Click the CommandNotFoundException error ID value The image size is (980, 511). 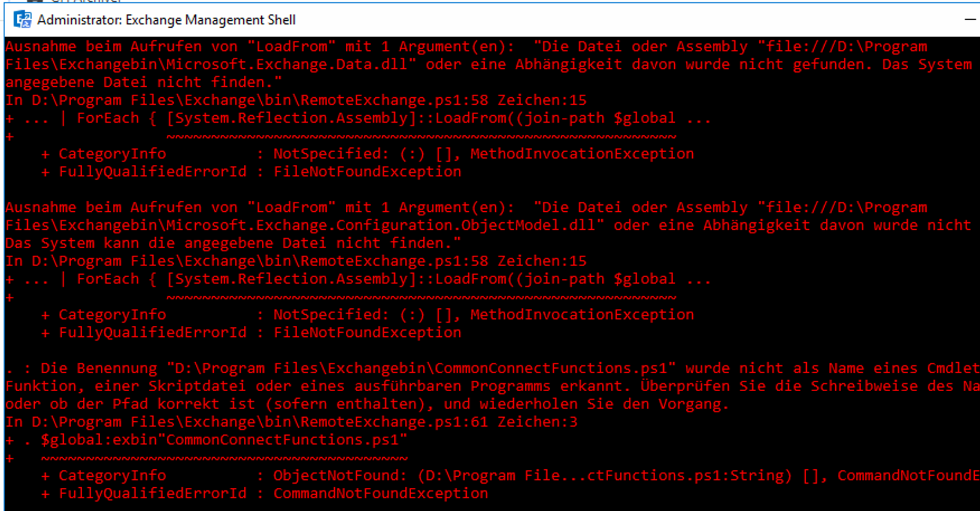[x=381, y=494]
